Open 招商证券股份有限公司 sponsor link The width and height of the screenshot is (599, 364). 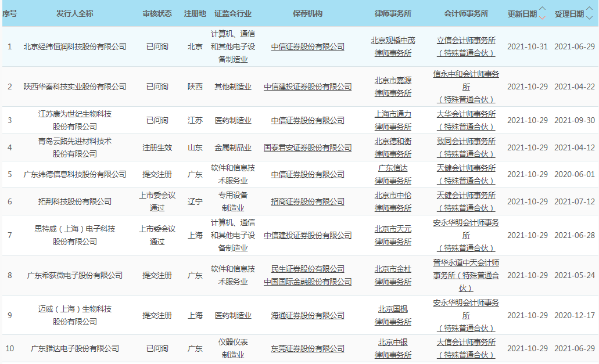(x=307, y=201)
